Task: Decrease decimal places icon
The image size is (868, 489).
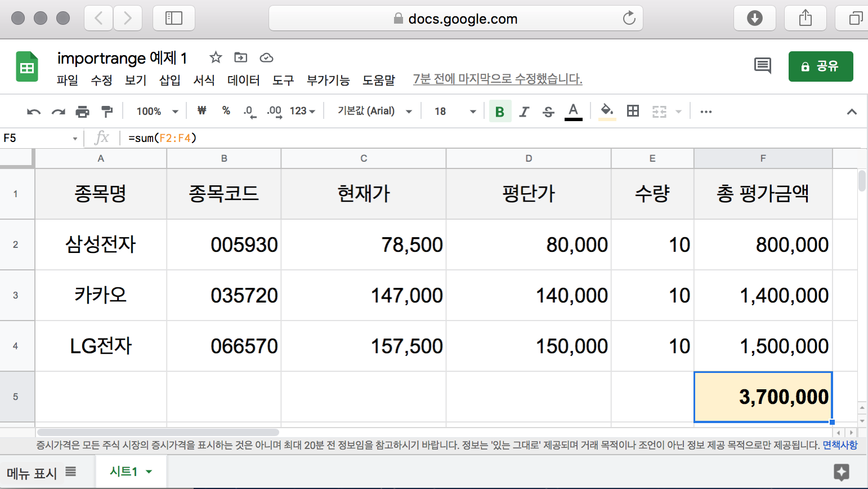Action: pyautogui.click(x=250, y=112)
